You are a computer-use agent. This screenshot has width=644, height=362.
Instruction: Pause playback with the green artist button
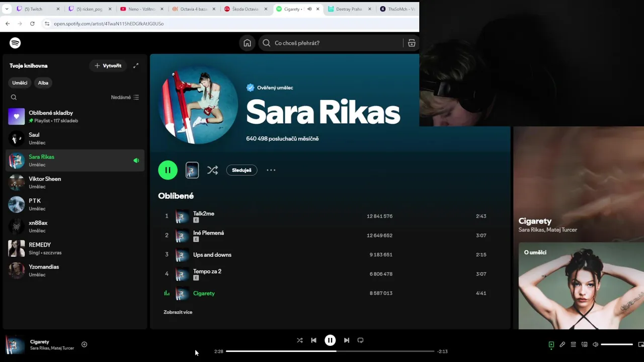168,170
